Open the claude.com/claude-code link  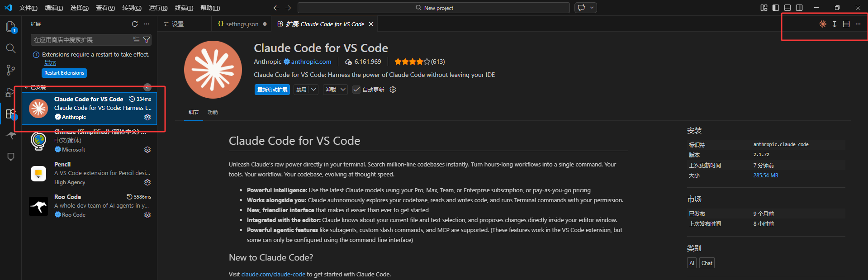[x=273, y=274]
